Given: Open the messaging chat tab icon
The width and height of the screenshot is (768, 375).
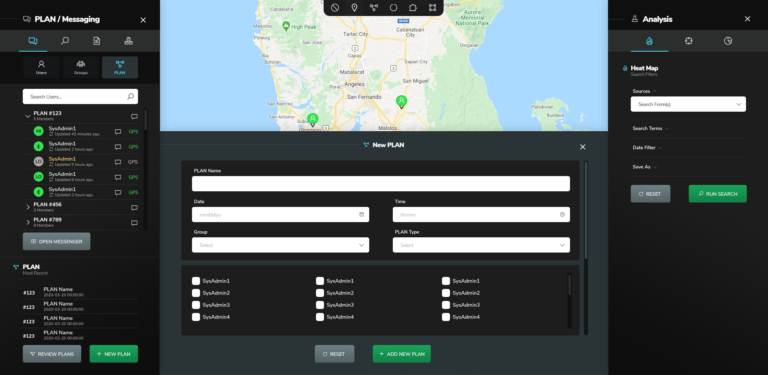Looking at the screenshot, I should click(x=33, y=41).
